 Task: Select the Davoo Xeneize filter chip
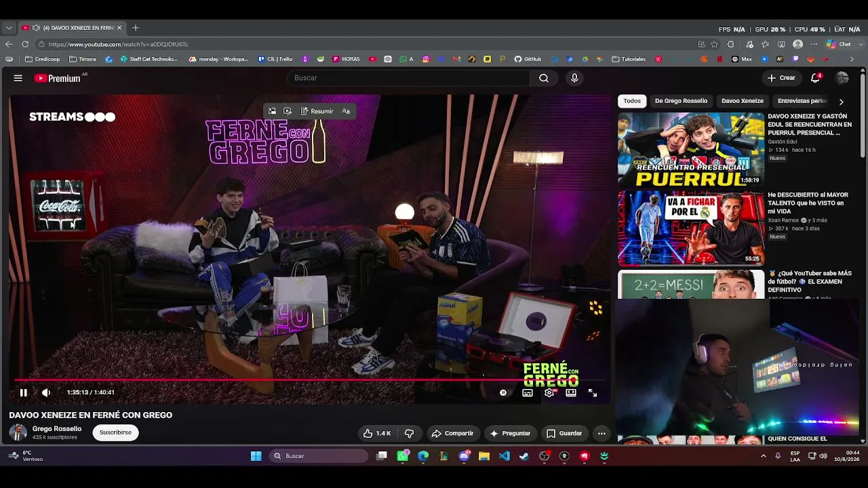pos(743,101)
